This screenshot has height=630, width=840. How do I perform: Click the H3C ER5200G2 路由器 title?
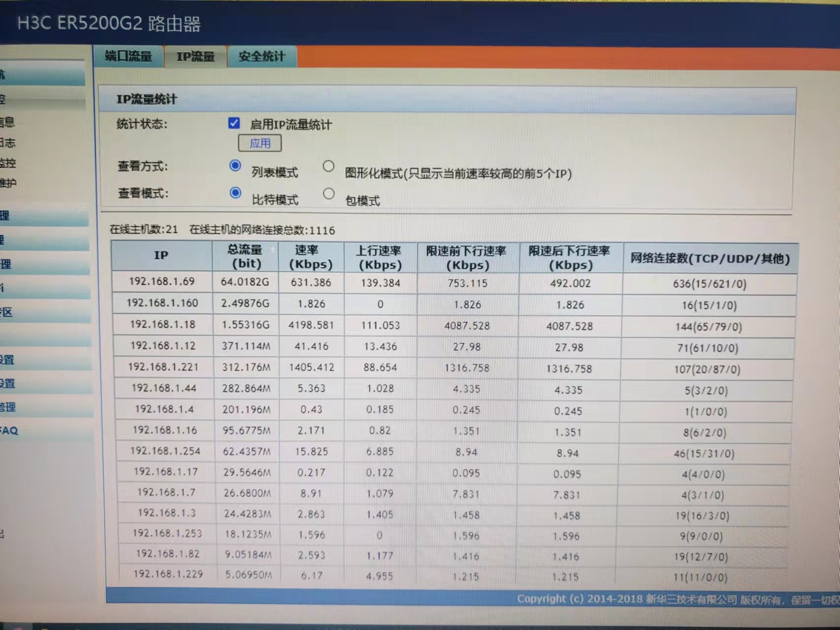click(109, 24)
